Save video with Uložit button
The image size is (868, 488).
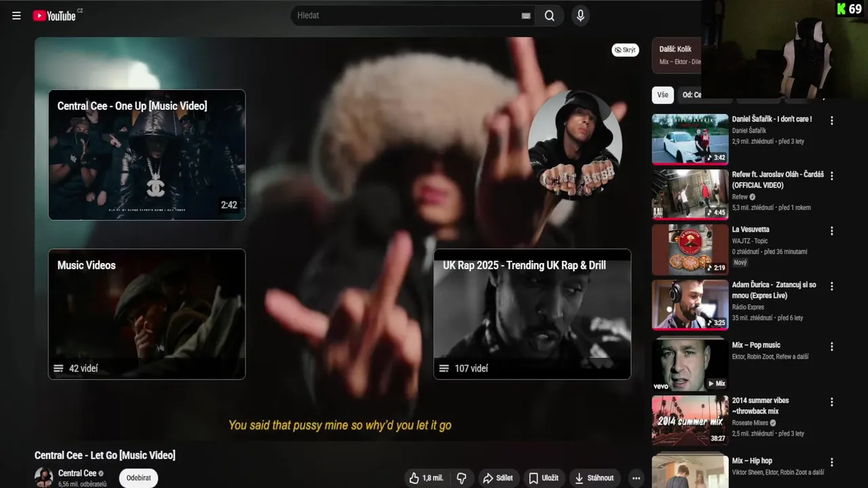pos(544,478)
